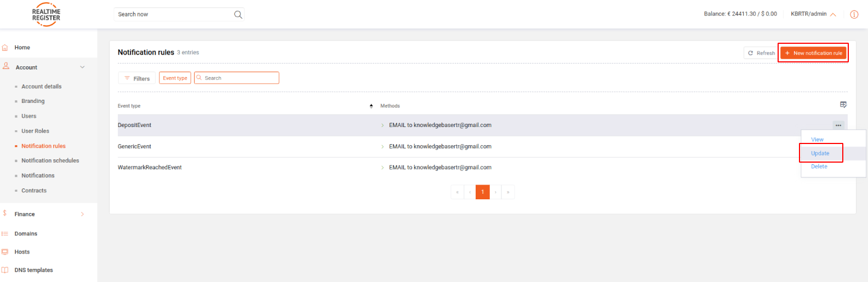Open Contracts in sidebar
This screenshot has height=282, width=868.
(34, 191)
